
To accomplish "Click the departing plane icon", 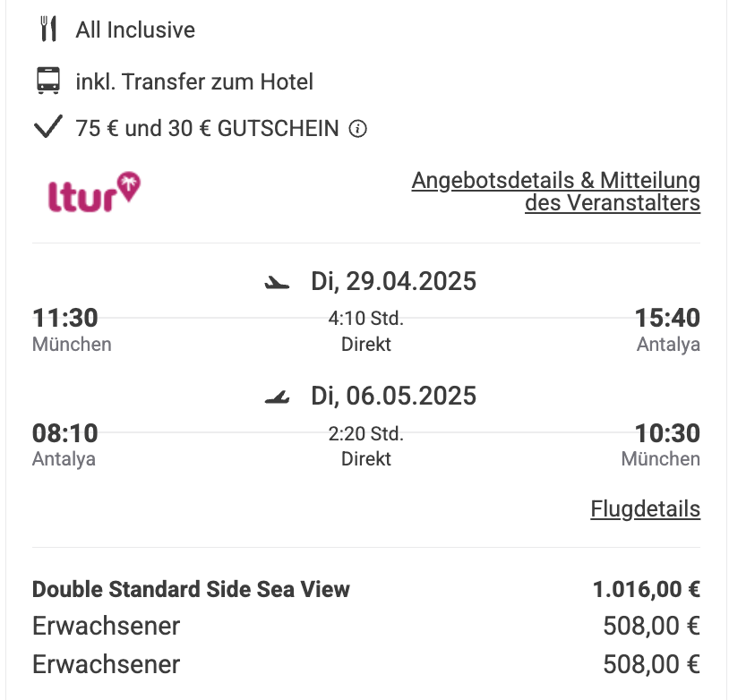I will pyautogui.click(x=277, y=282).
